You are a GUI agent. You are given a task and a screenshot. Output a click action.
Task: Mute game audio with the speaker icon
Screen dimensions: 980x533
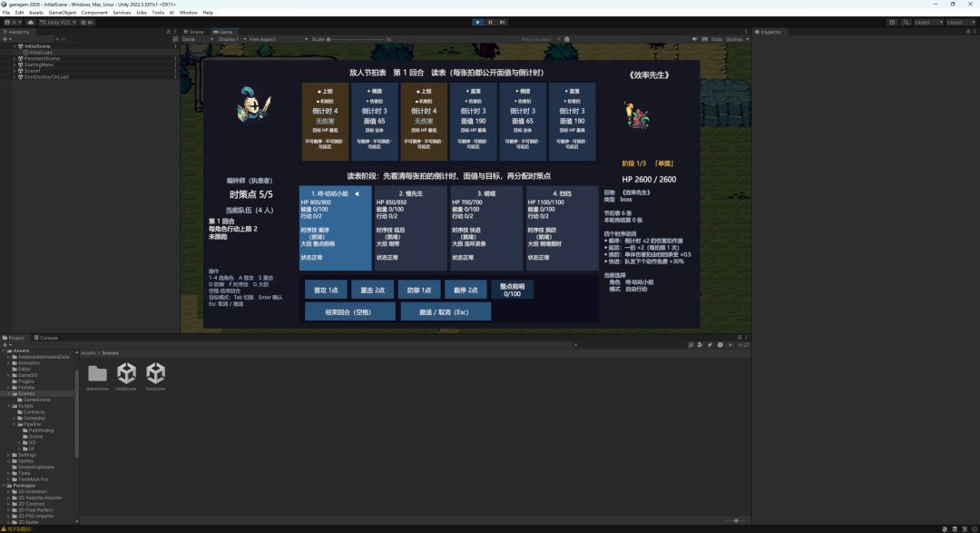(x=694, y=39)
